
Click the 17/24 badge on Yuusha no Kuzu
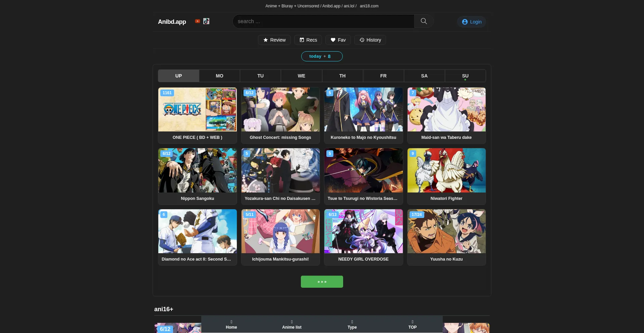tap(417, 215)
